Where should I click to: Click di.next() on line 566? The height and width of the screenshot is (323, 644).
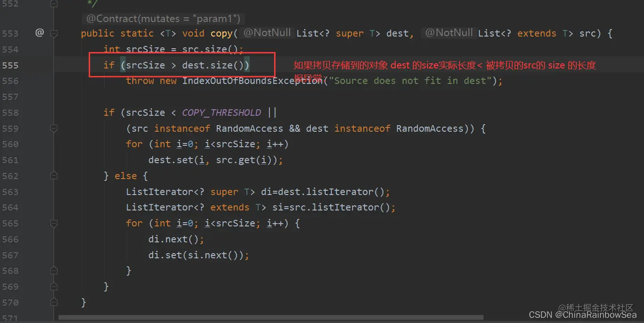coord(174,239)
